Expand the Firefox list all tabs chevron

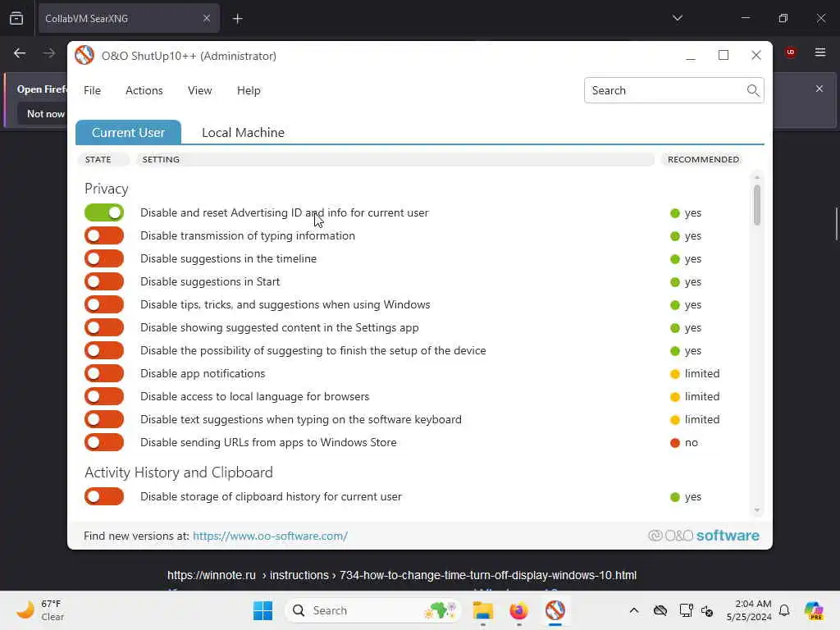coord(677,18)
